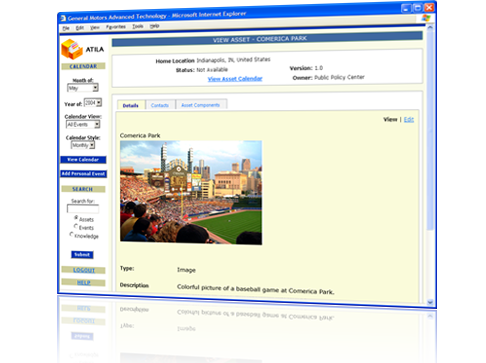Choose the Knowledge search radio button
Viewport: 486px width, 363px height.
[71, 234]
